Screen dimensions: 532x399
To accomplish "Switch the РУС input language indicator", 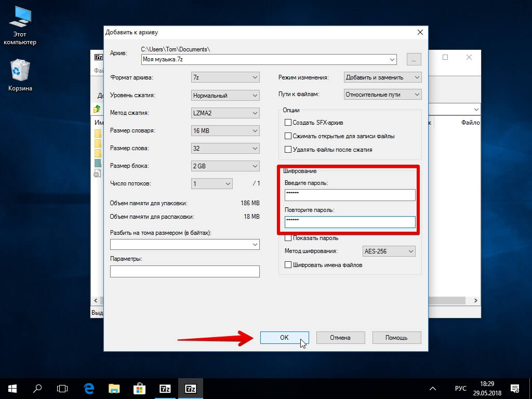I will [x=460, y=389].
